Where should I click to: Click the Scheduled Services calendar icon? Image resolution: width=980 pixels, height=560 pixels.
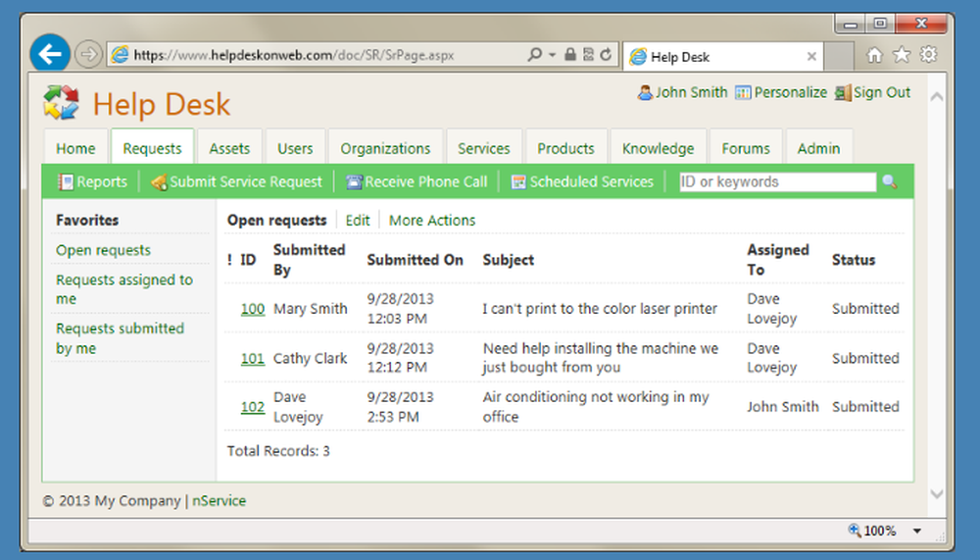[x=518, y=182]
